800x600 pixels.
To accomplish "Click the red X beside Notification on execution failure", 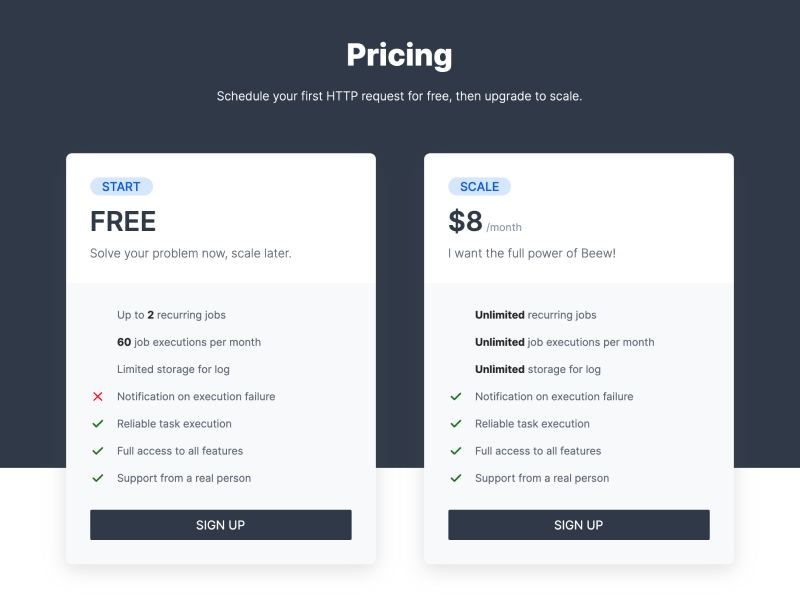I will pos(98,397).
